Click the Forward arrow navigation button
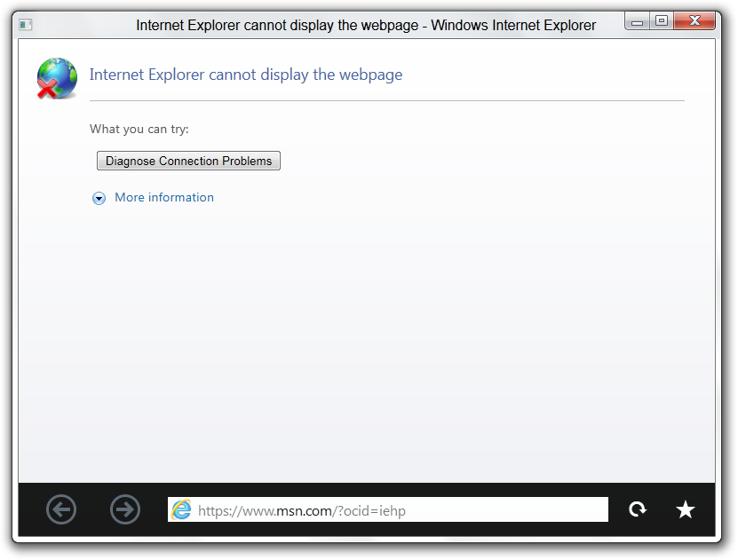 [x=125, y=509]
